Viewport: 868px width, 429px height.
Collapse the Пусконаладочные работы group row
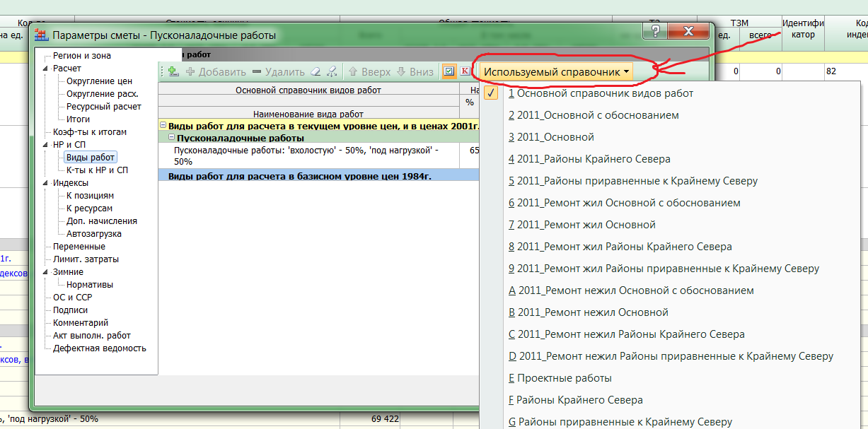coord(172,138)
